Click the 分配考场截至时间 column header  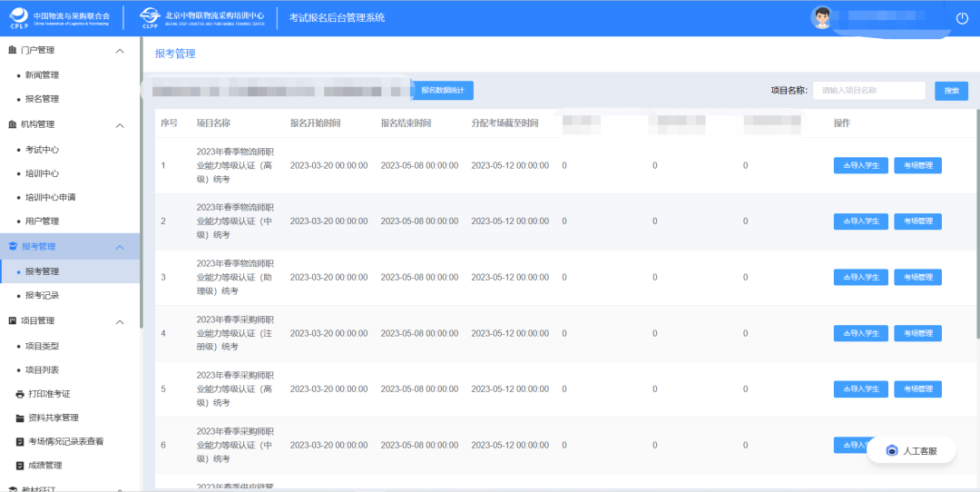click(505, 123)
